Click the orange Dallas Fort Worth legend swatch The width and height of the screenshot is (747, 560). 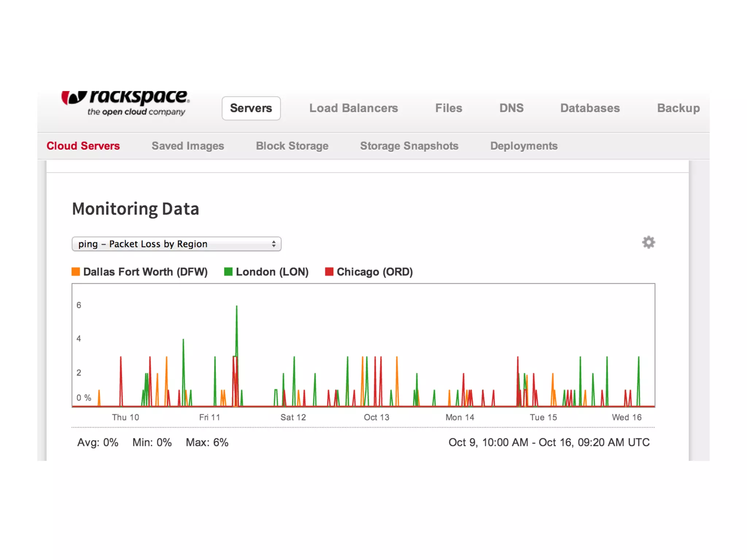pos(76,272)
